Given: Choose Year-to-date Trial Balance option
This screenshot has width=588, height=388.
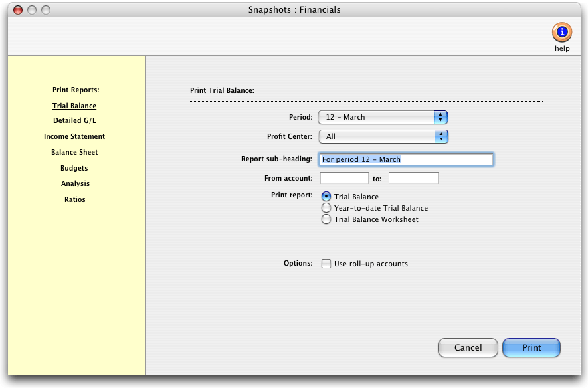Looking at the screenshot, I should pyautogui.click(x=326, y=208).
